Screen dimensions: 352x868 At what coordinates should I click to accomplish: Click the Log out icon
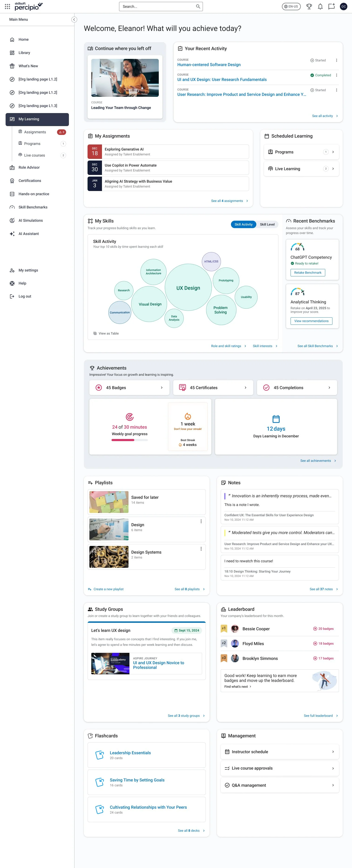tap(12, 297)
